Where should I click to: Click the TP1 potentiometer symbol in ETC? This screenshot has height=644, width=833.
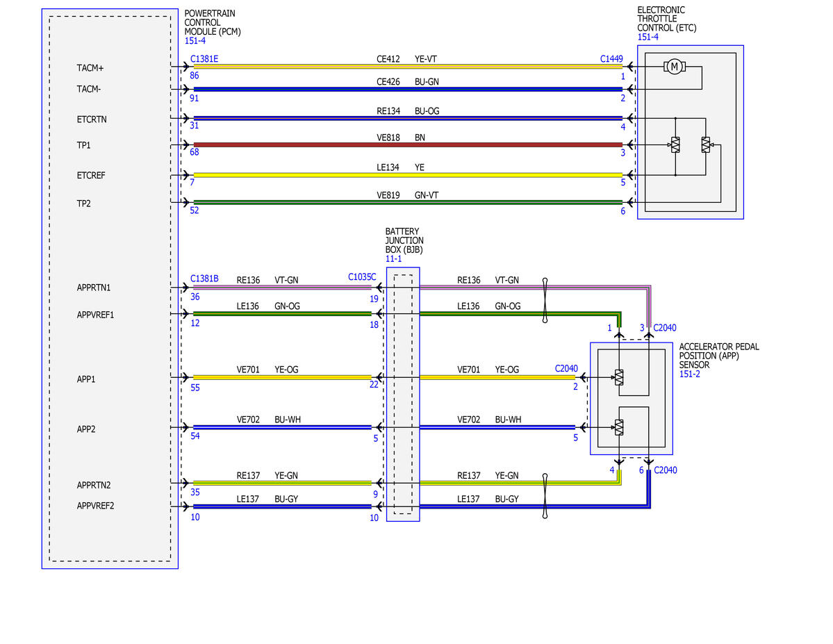675,145
